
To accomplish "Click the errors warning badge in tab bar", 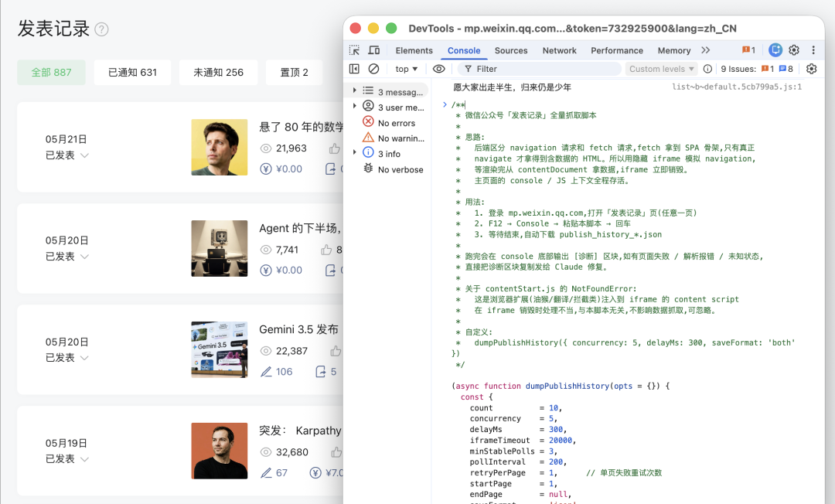I will (748, 50).
